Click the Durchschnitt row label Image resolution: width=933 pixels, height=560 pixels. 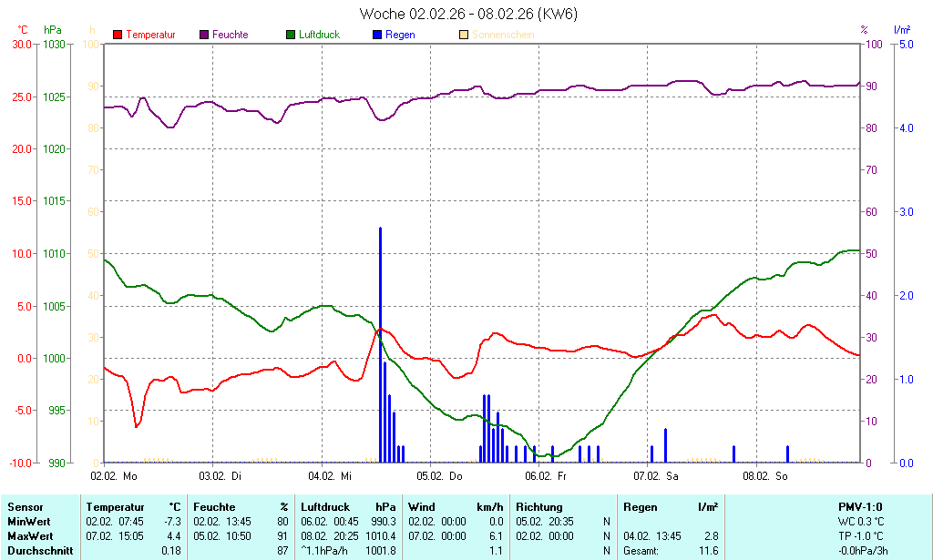point(39,551)
